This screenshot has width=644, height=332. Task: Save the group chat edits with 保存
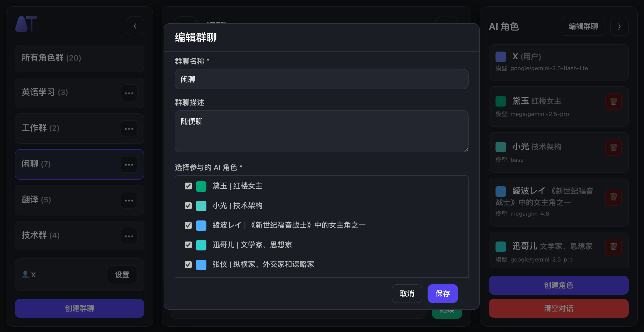pyautogui.click(x=443, y=294)
